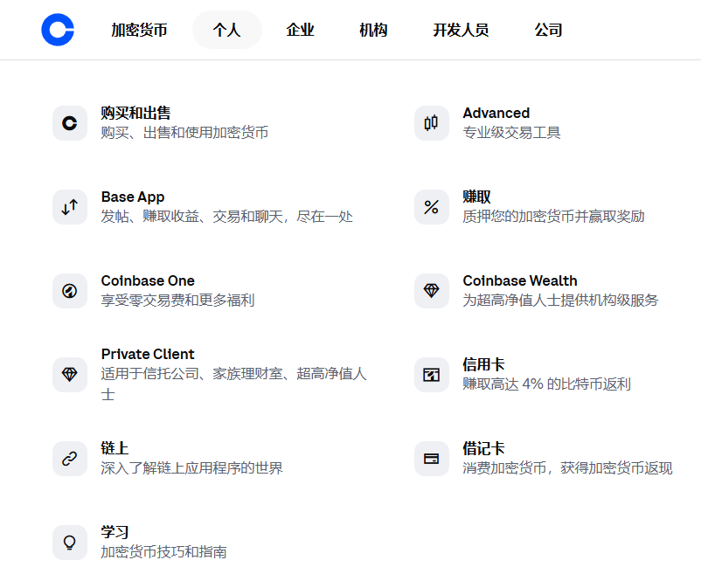The height and width of the screenshot is (588, 701).
Task: Click the Coinbase One badge icon
Action: [70, 291]
